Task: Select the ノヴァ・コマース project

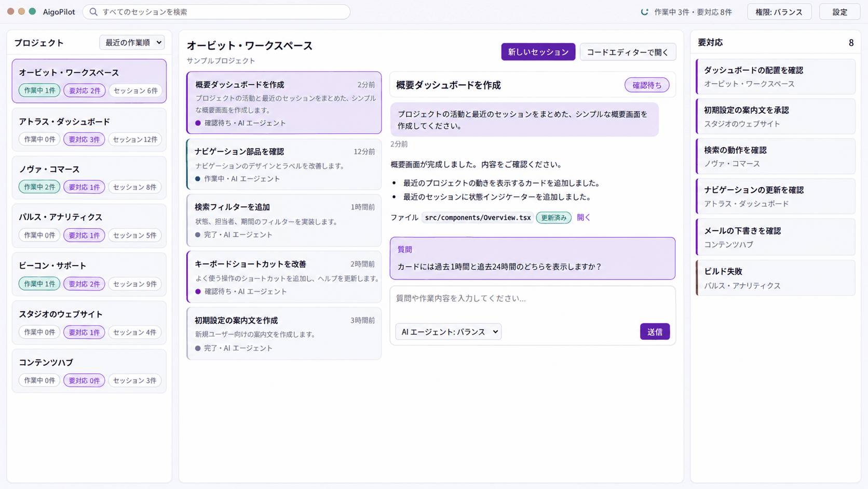Action: click(x=89, y=178)
